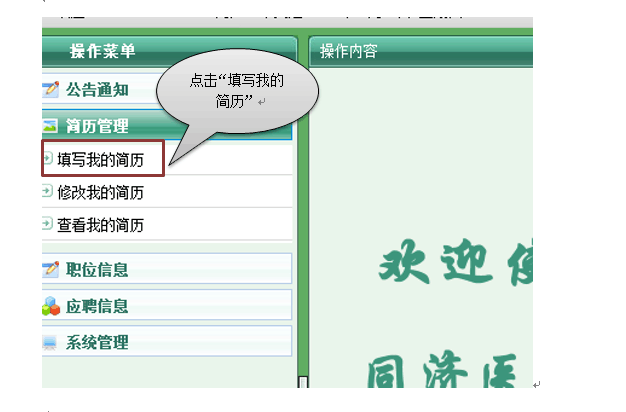Click the 操作内容 panel header
The width and height of the screenshot is (626, 412).
pyautogui.click(x=348, y=51)
